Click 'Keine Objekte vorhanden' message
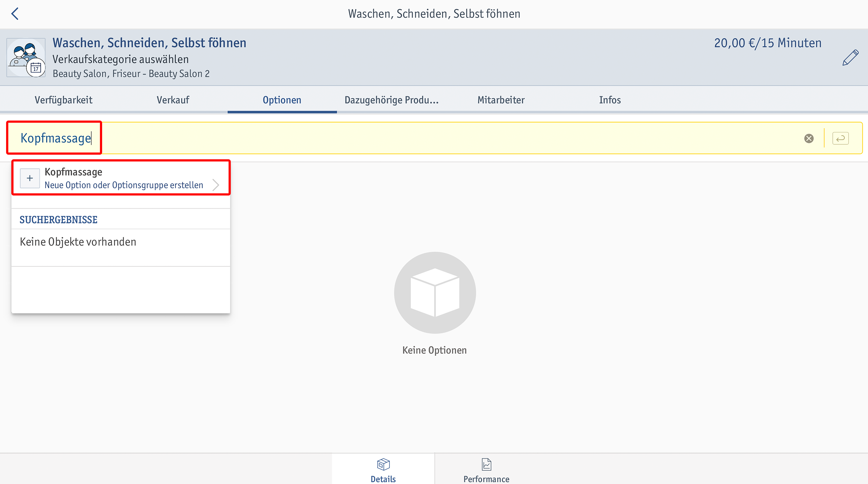Screen dimensions: 868x484 click(78, 242)
